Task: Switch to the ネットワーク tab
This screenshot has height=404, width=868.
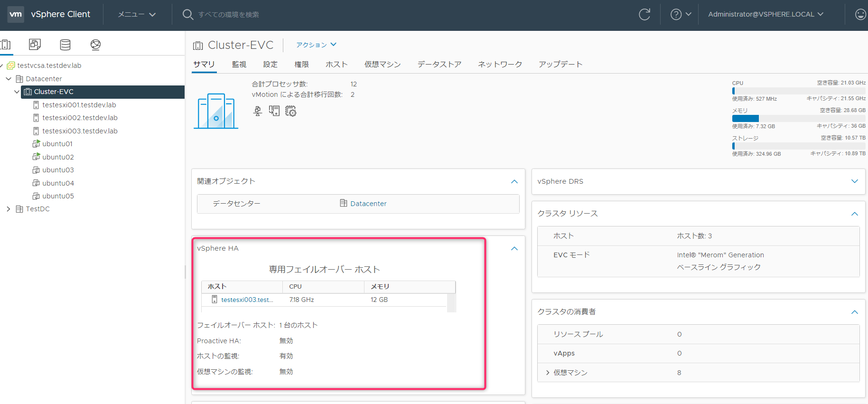Action: pyautogui.click(x=500, y=64)
